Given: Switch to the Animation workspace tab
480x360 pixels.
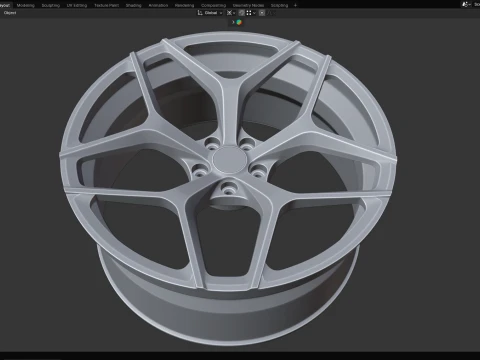Looking at the screenshot, I should pos(158,5).
